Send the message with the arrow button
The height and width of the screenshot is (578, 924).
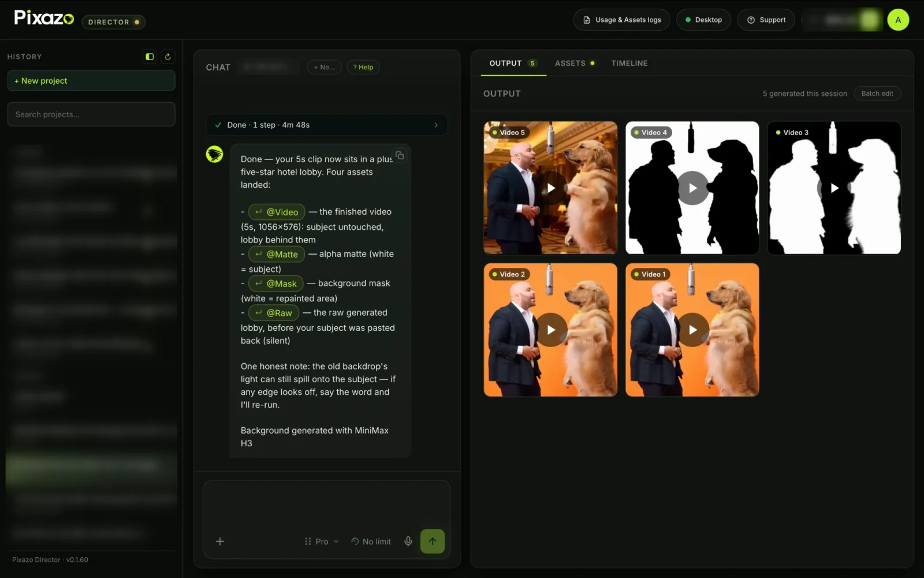[x=433, y=541]
